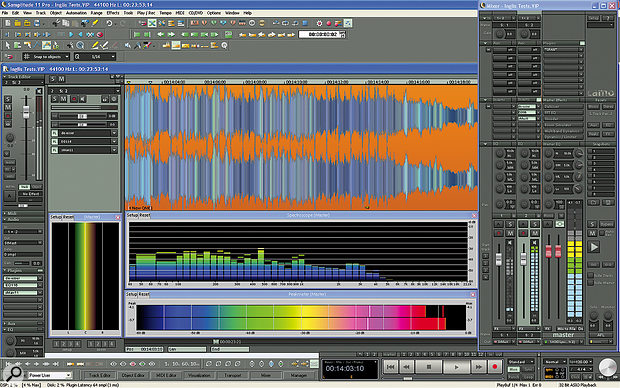Toggle Solo on mixer channel 1

click(x=510, y=224)
